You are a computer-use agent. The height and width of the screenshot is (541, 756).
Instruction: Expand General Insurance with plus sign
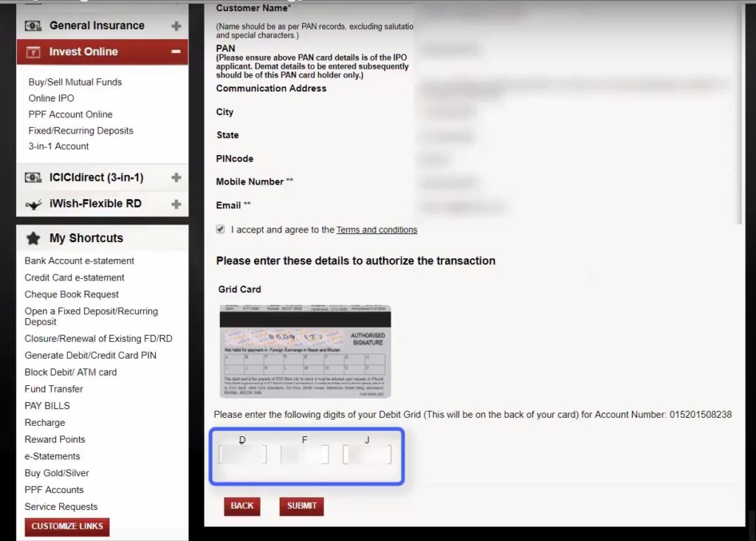[176, 26]
